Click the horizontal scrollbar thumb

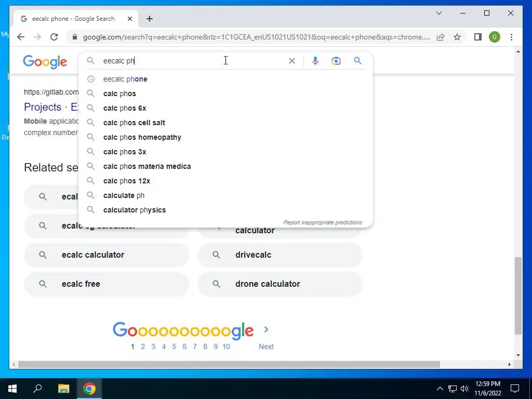coord(229,364)
